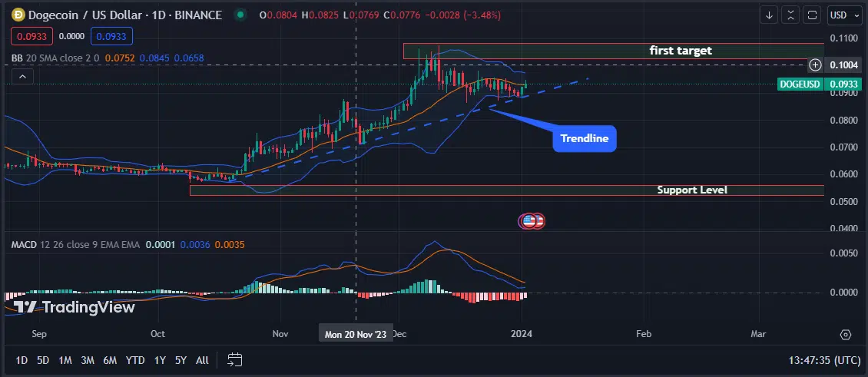Click the plus icon beside 0.1004

(815, 64)
